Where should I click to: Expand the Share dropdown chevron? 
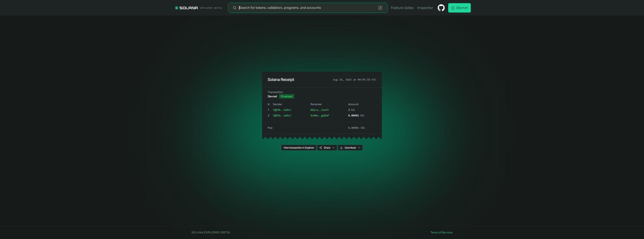point(334,148)
